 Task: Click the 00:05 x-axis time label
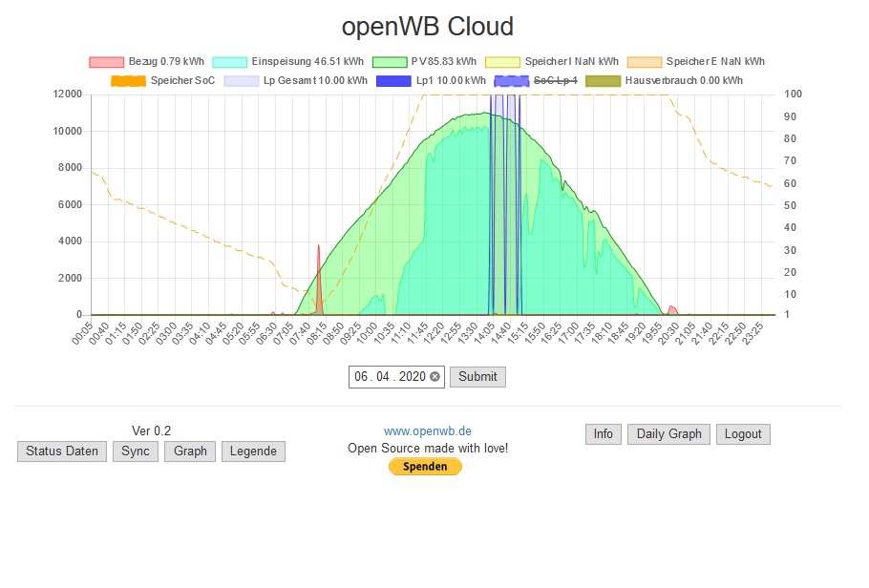click(82, 334)
